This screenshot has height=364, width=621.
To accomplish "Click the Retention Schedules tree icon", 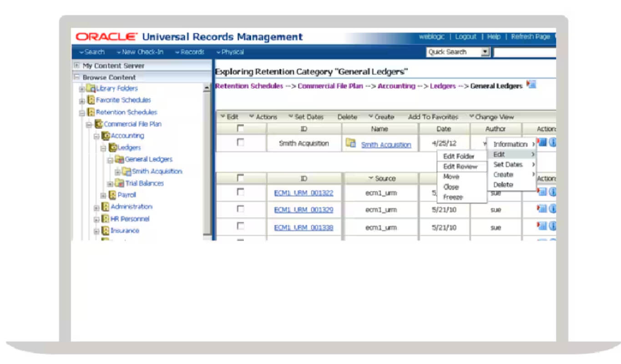I will tap(91, 112).
